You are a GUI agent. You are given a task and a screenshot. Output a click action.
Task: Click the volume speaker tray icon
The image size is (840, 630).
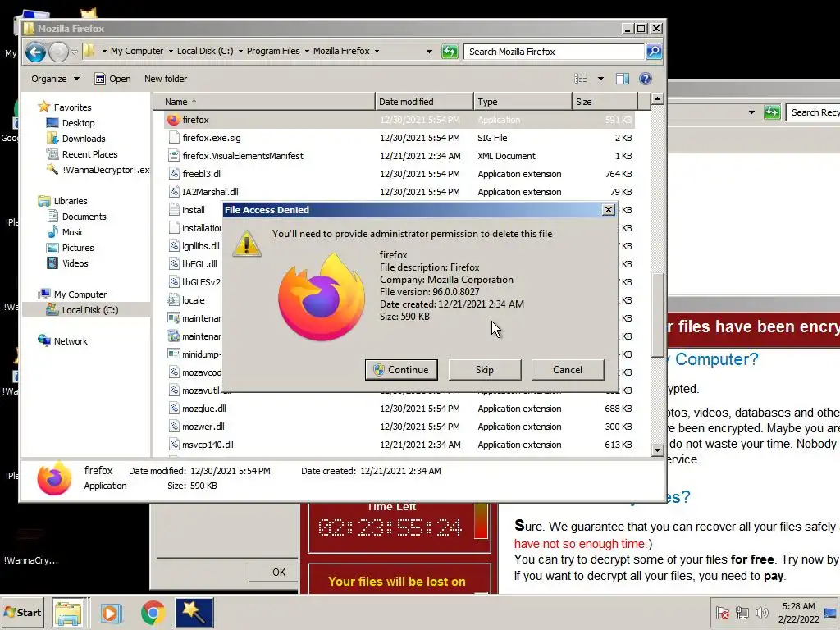pyautogui.click(x=760, y=612)
